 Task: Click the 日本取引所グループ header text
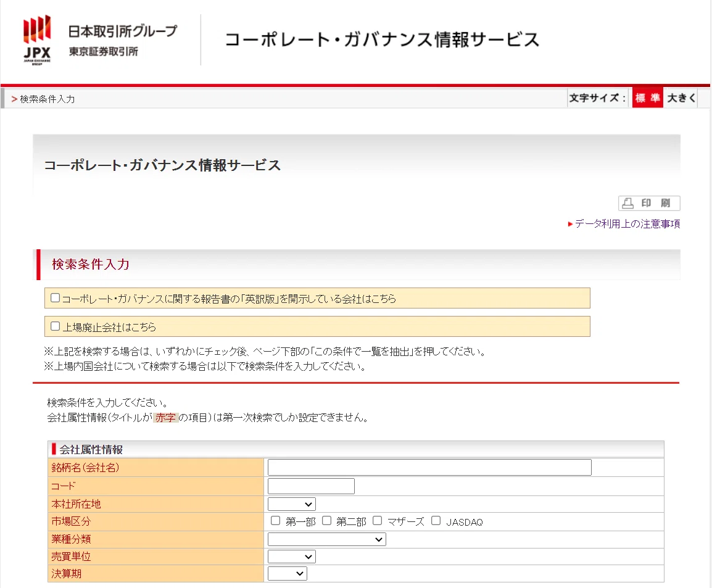point(123,31)
